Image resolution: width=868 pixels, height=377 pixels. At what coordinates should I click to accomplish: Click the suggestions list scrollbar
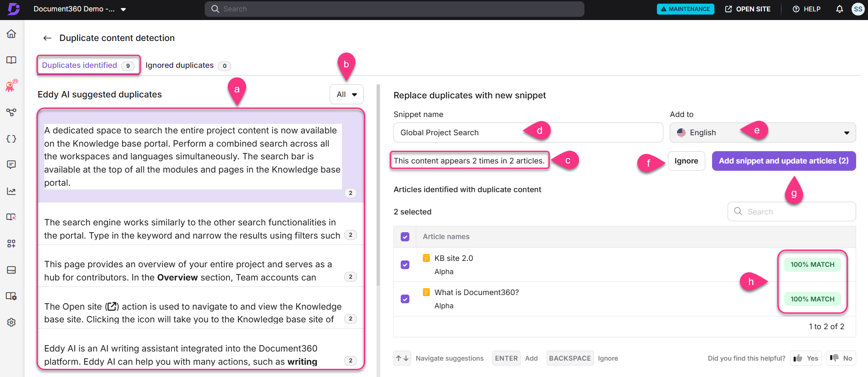(x=378, y=185)
